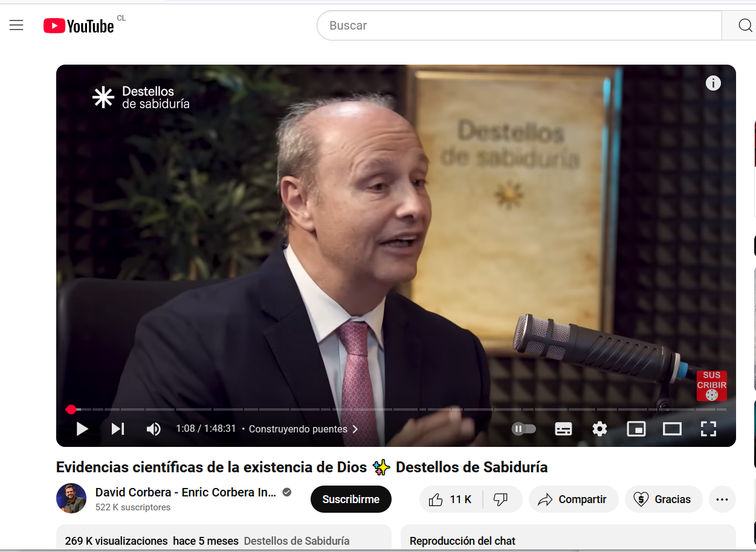Enter fullscreen mode

[x=708, y=429]
